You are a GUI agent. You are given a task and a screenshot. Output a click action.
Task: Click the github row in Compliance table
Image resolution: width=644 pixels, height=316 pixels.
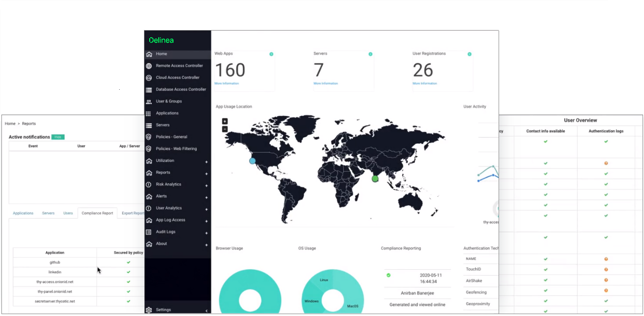click(79, 263)
